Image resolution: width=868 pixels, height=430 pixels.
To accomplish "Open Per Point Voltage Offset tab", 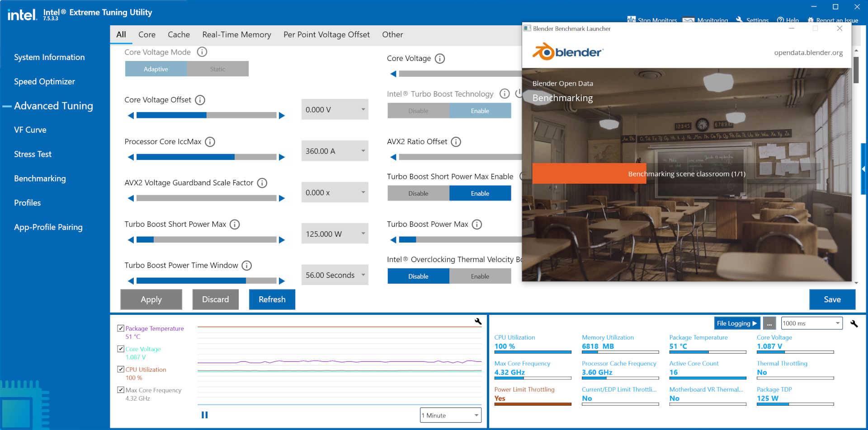I will [x=326, y=35].
